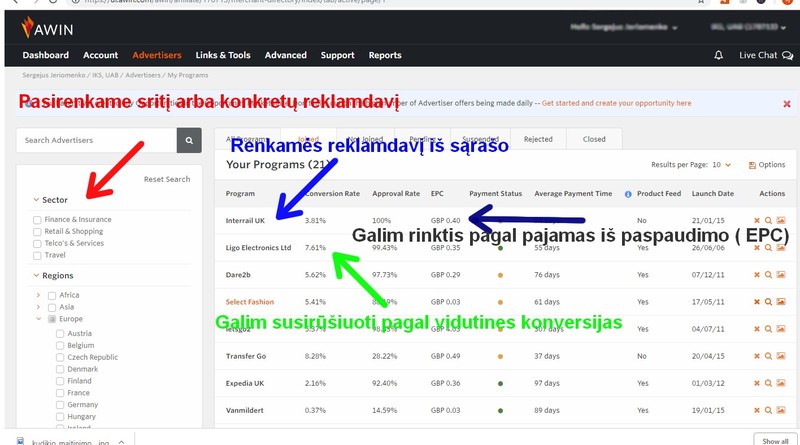Image resolution: width=800 pixels, height=445 pixels.
Task: Sort by Launch Date column header
Action: pos(713,193)
